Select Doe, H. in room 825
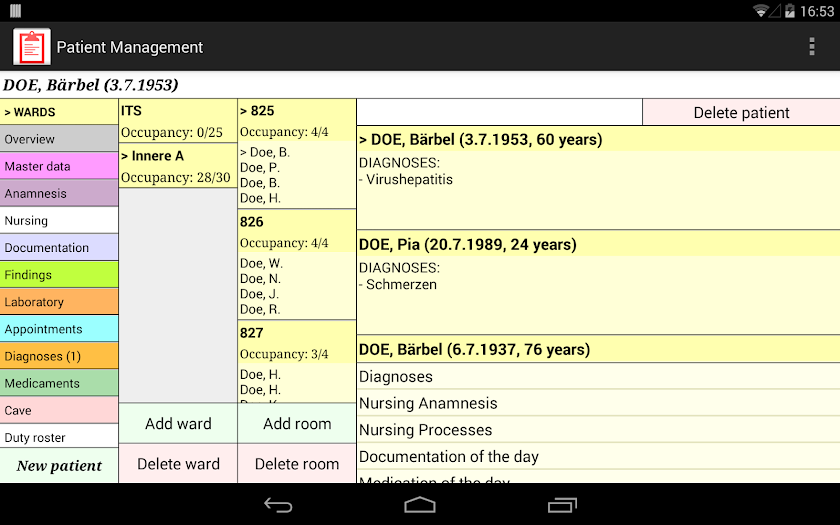This screenshot has width=840, height=525. pos(260,198)
